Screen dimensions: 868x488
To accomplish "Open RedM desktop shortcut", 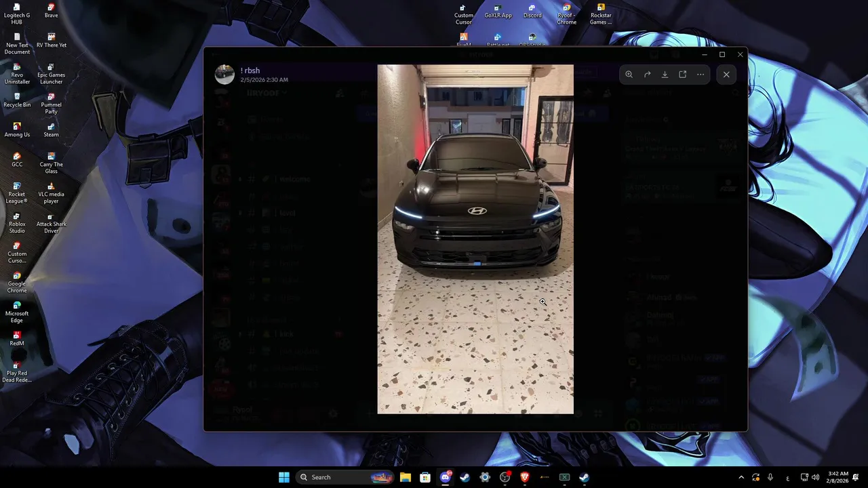I will pyautogui.click(x=17, y=339).
